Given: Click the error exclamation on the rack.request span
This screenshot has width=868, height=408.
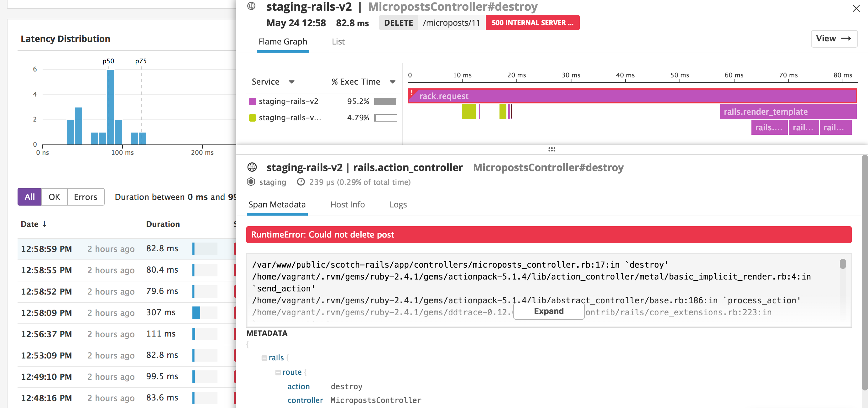Looking at the screenshot, I should tap(412, 92).
